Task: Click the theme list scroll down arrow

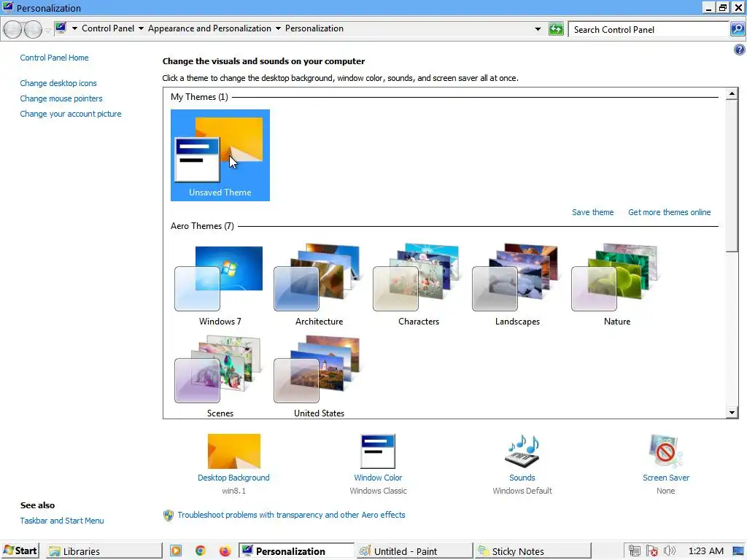Action: 732,413
